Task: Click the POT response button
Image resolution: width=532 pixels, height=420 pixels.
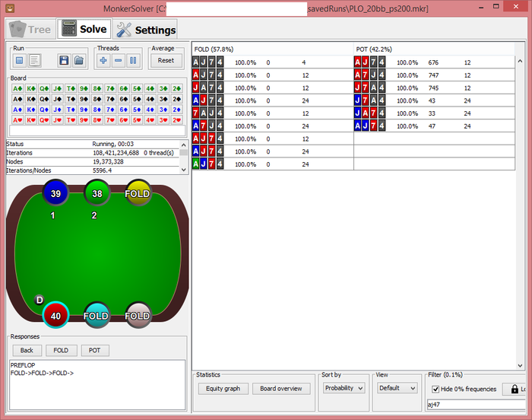Action: [95, 350]
